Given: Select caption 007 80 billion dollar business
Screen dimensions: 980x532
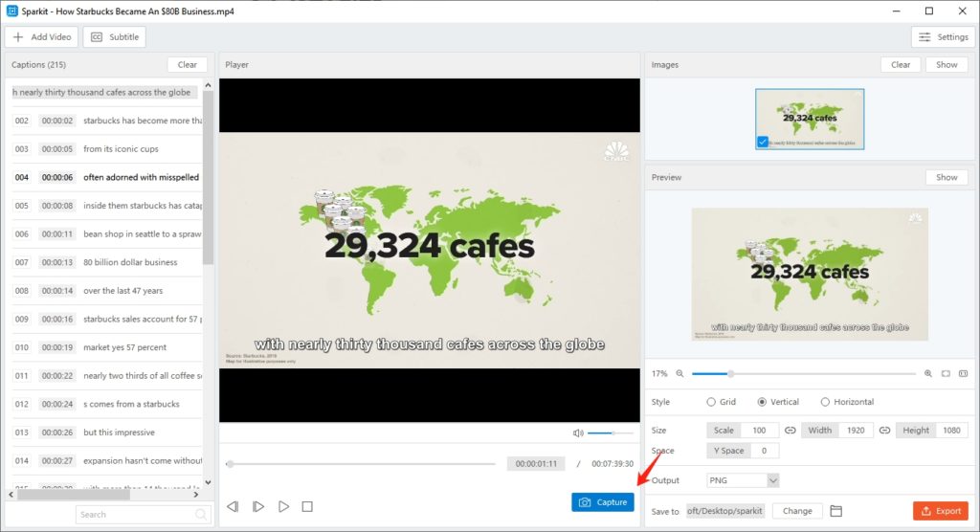Looking at the screenshot, I should tap(107, 262).
